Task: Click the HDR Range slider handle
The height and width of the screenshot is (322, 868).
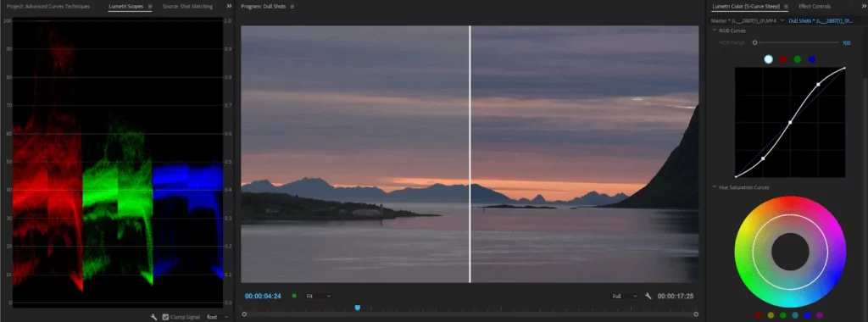Action: tap(754, 42)
